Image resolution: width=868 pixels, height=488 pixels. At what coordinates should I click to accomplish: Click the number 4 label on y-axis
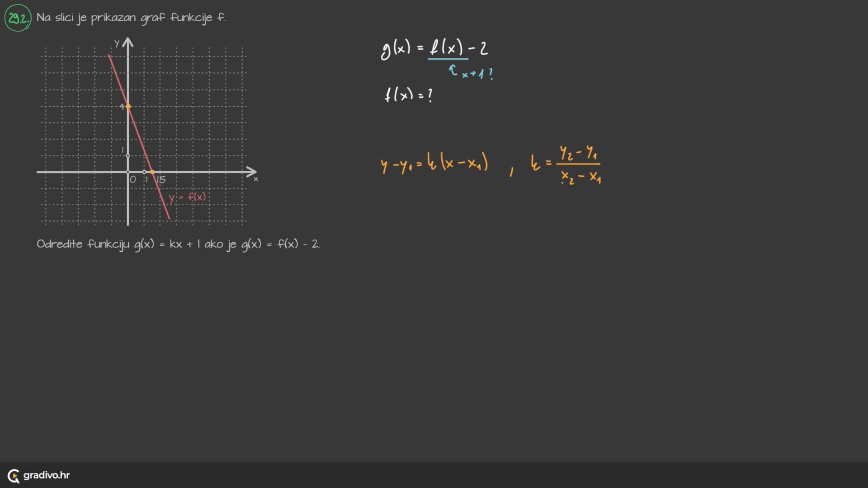[122, 107]
